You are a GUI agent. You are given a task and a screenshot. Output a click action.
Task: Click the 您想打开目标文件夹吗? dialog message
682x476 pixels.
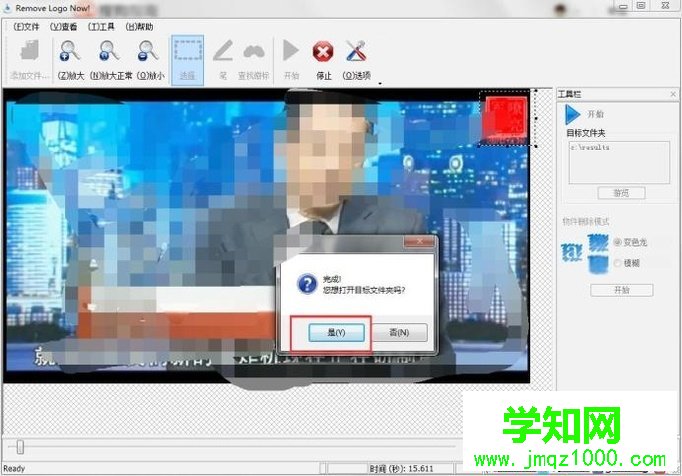[x=364, y=290]
